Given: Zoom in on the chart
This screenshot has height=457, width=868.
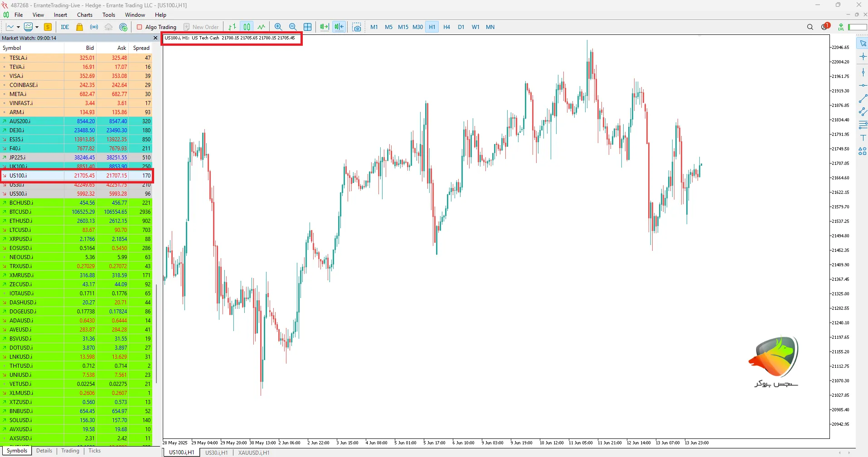Looking at the screenshot, I should [278, 27].
